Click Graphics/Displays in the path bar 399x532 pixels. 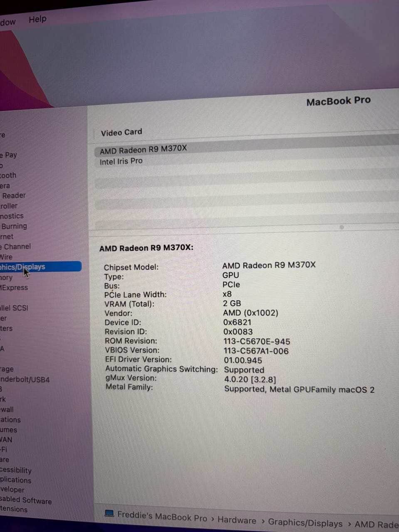(305, 523)
